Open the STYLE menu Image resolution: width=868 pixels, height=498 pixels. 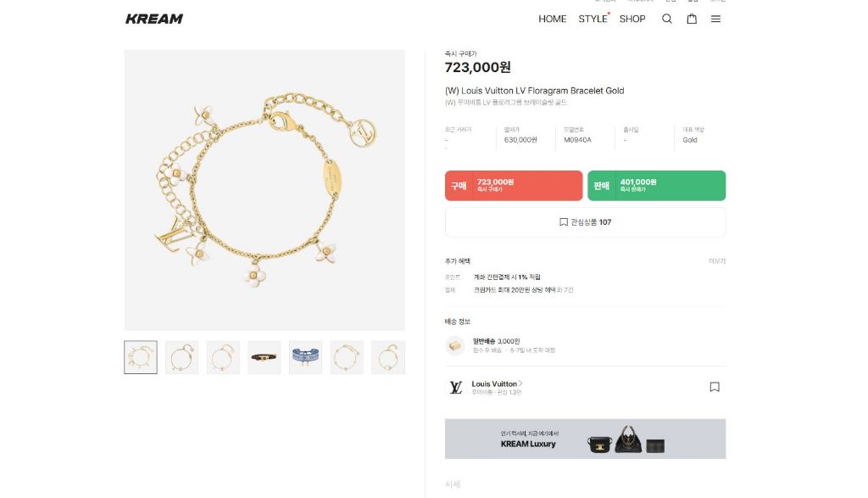tap(593, 19)
